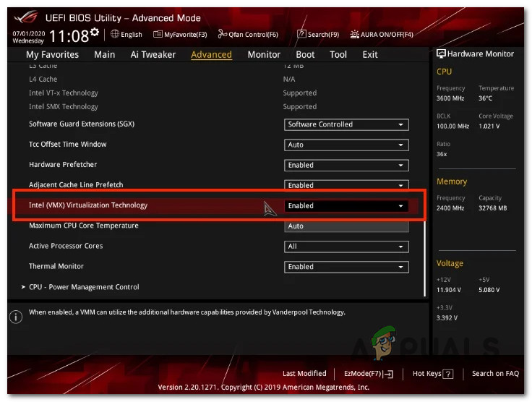Viewport: 532px width, 402px height.
Task: Go to the Monitor tab
Action: pyautogui.click(x=264, y=55)
